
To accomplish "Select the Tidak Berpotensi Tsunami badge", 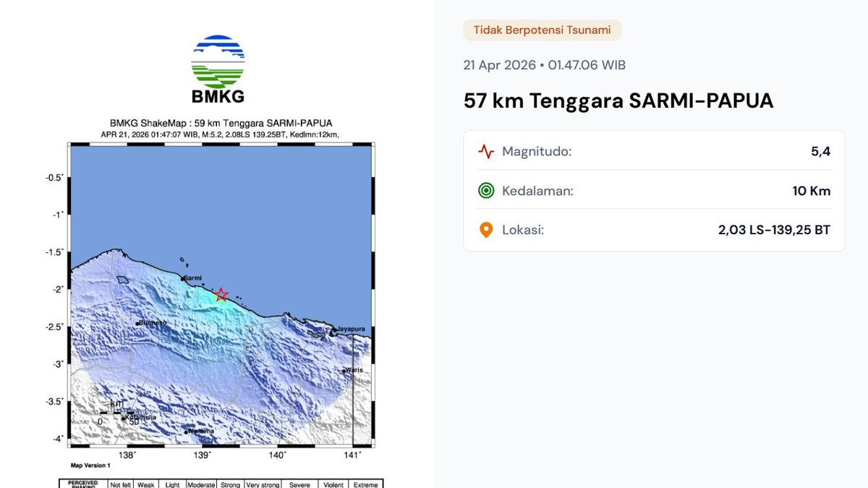I will point(542,30).
